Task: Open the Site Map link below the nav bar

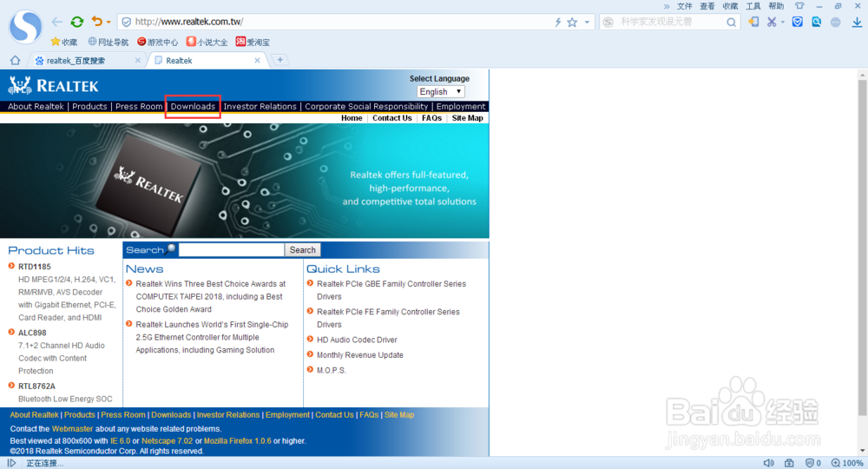Action: pyautogui.click(x=467, y=118)
